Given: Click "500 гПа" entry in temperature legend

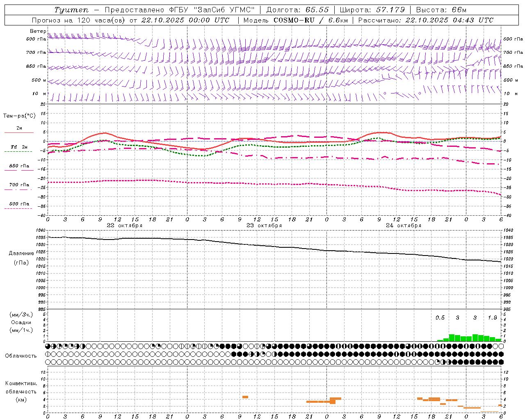Looking at the screenshot, I should (19, 203).
